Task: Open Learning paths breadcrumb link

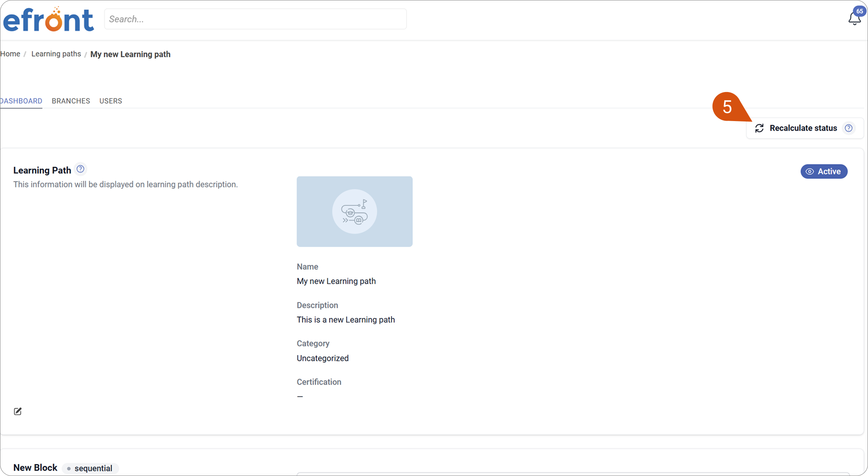Action: 56,54
